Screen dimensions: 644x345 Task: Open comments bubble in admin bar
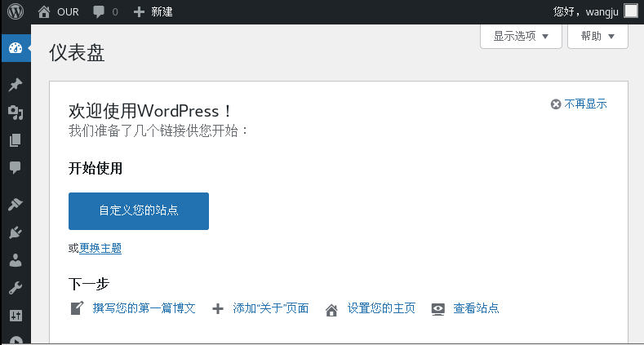[x=105, y=12]
